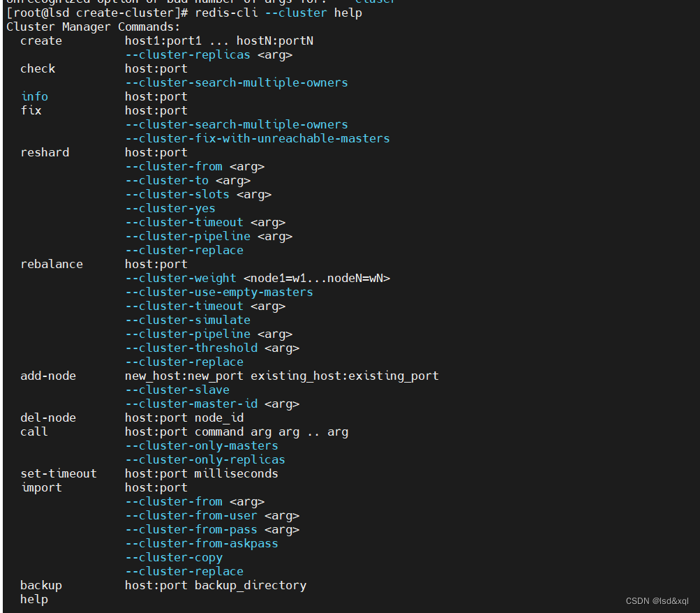Click the '--cluster-from-askpass' option
This screenshot has height=613, width=700.
201,543
